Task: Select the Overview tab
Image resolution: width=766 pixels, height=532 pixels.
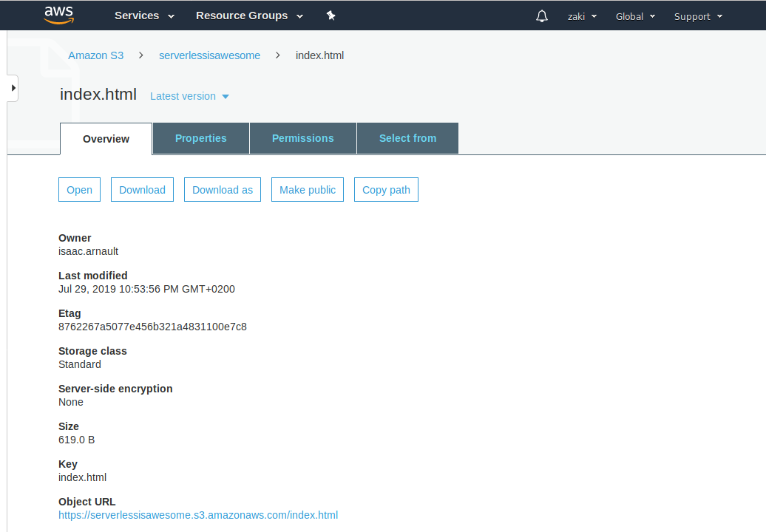Action: [106, 138]
